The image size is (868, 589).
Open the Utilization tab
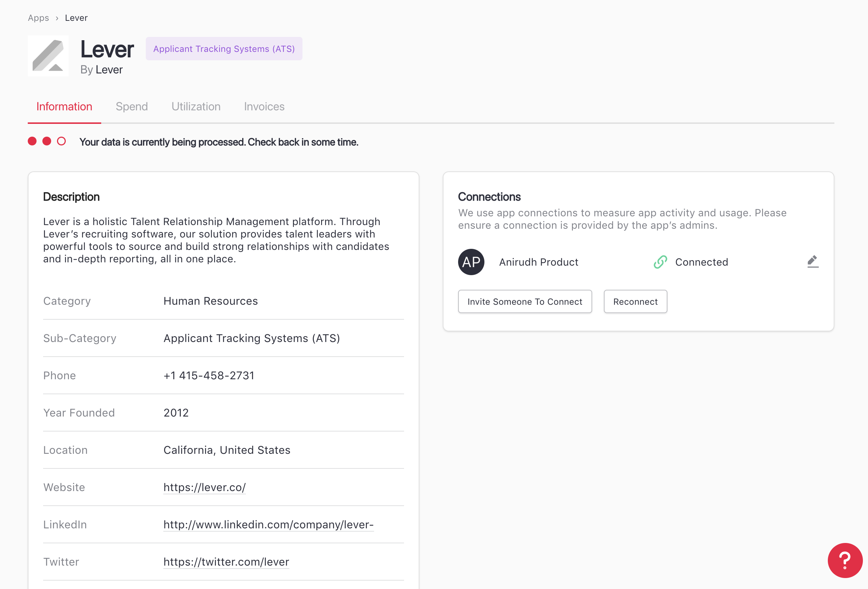[x=196, y=106]
